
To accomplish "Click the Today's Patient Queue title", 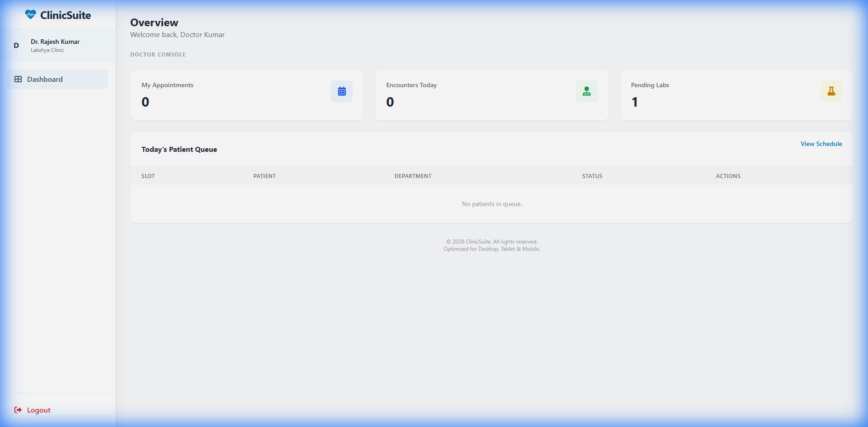I will (179, 149).
